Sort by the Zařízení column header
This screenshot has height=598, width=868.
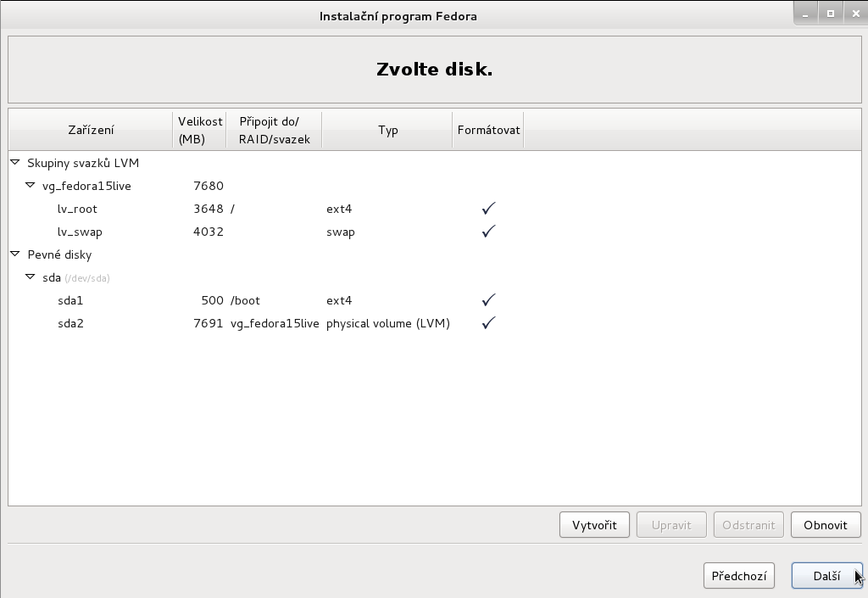point(91,130)
